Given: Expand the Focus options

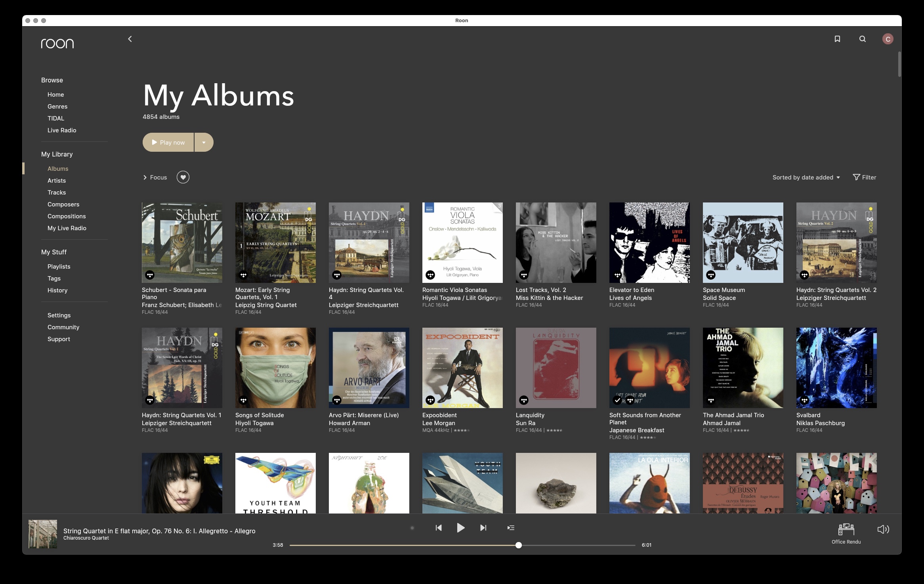Looking at the screenshot, I should (155, 177).
